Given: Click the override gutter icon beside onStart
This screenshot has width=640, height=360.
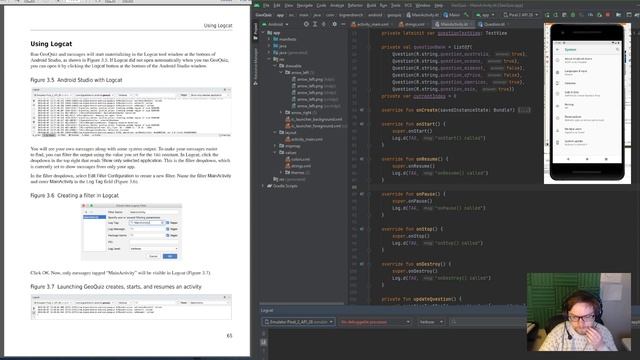Looking at the screenshot, I should (362, 124).
